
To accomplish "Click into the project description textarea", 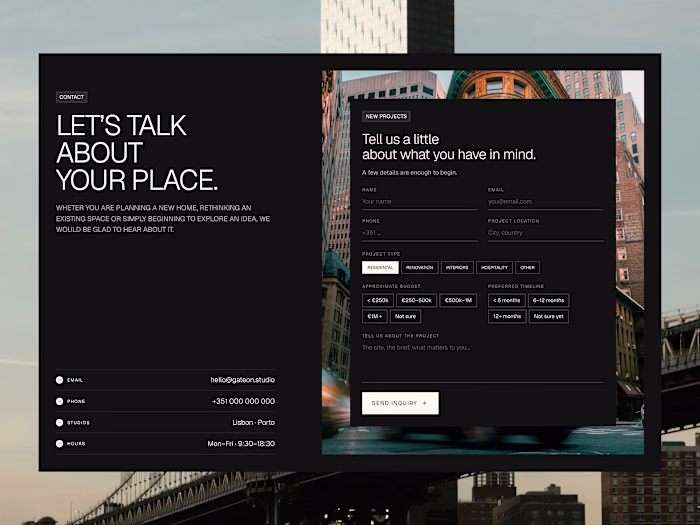I will (483, 362).
